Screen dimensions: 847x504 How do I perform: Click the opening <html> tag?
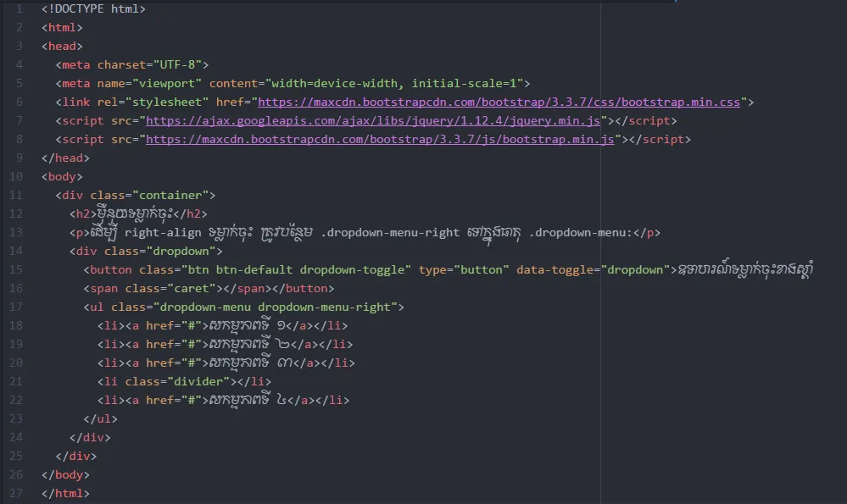click(x=62, y=27)
